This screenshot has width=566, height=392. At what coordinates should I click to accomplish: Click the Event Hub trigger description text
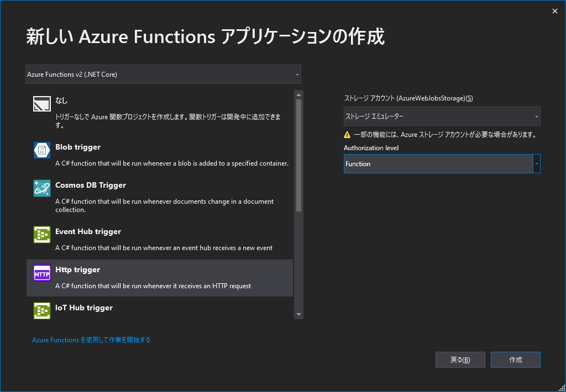pyautogui.click(x=164, y=248)
